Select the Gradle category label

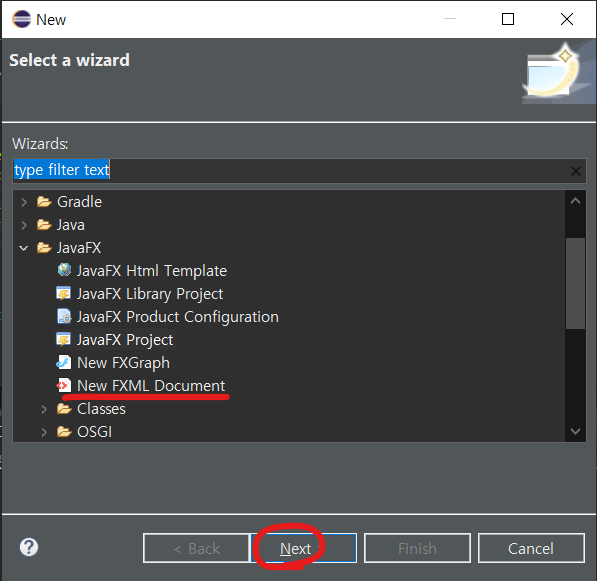pos(79,202)
